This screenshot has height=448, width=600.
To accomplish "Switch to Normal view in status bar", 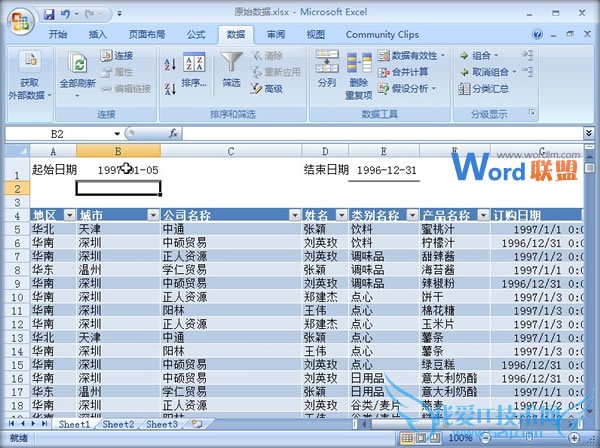I will 407,438.
